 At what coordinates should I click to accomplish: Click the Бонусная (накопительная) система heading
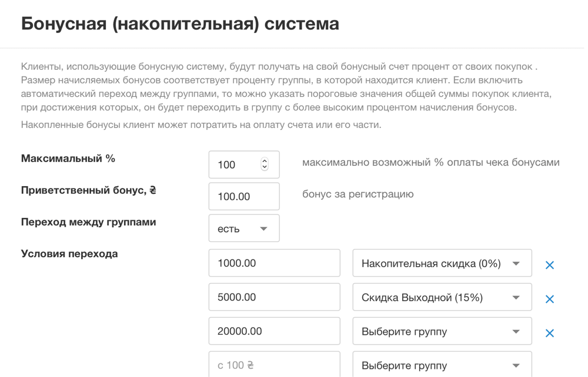point(180,24)
